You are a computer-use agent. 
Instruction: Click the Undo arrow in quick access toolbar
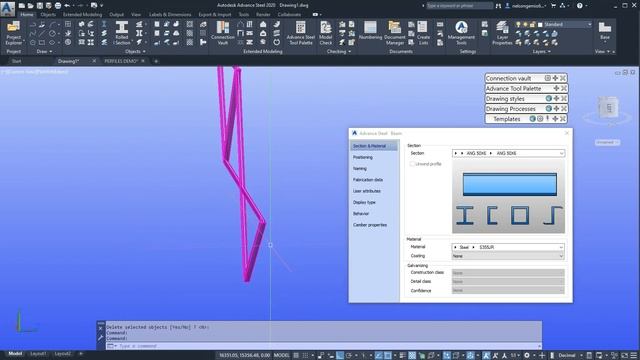click(x=67, y=6)
